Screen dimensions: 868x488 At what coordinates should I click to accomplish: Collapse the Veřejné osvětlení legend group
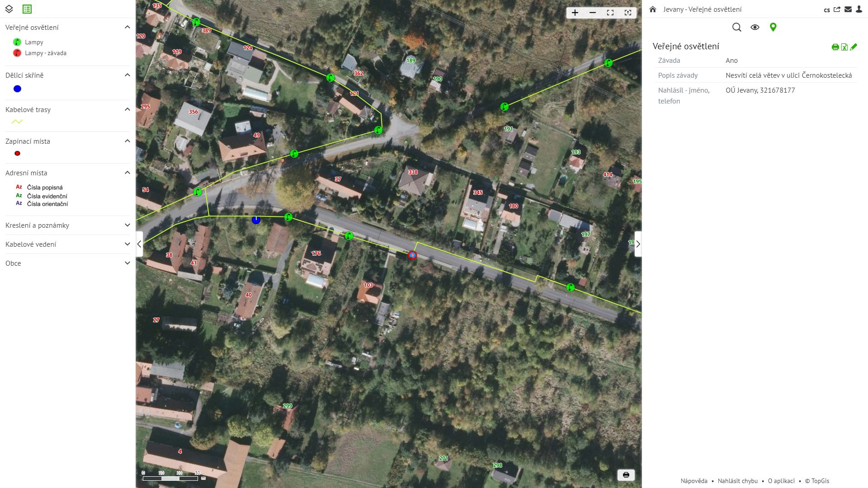click(127, 27)
